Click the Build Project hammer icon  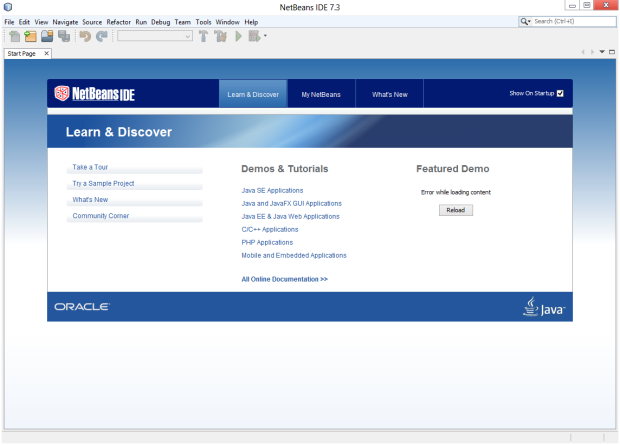pos(203,36)
